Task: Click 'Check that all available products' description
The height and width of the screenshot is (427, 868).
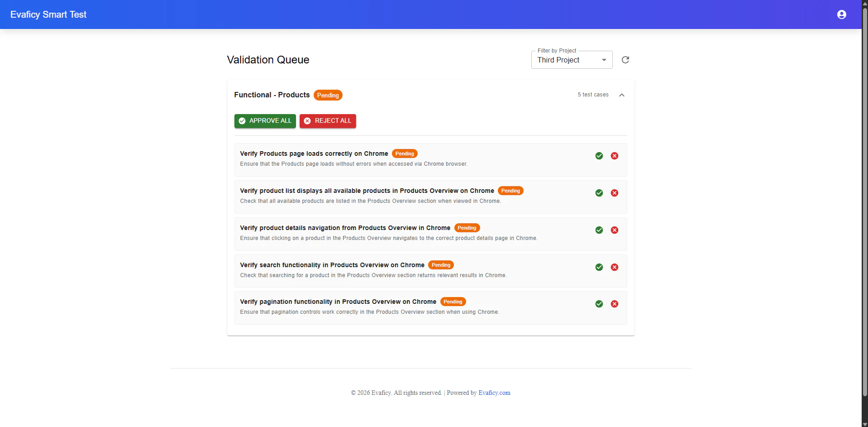Action: (x=371, y=201)
